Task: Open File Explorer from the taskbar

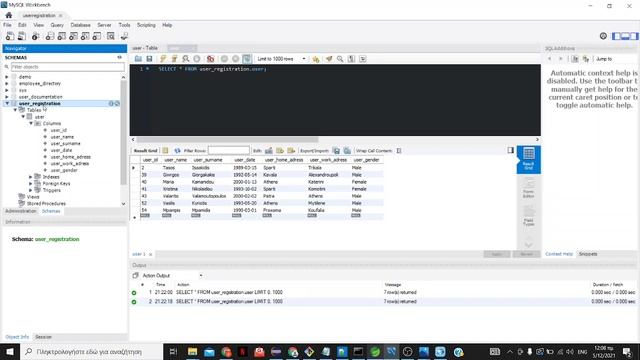Action: click(193, 351)
